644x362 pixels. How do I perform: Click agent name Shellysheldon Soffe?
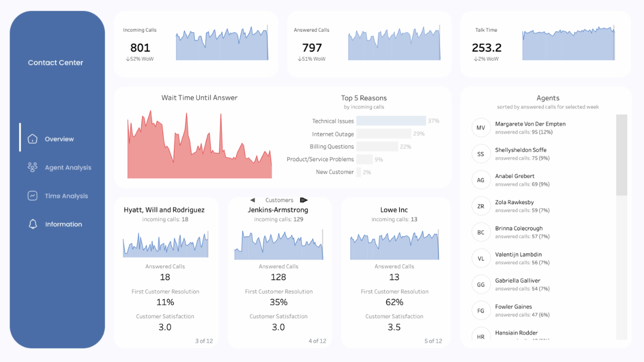tap(521, 150)
